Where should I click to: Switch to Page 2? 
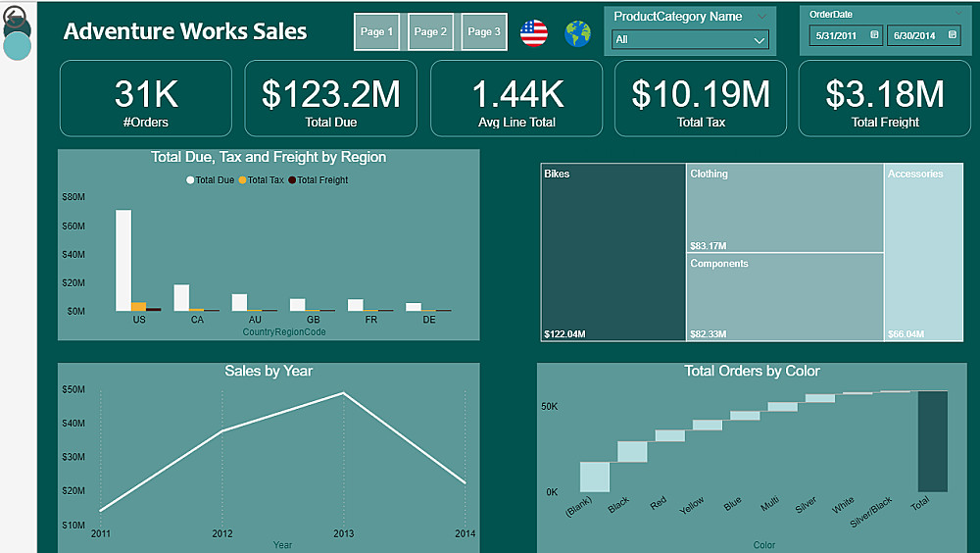pyautogui.click(x=430, y=32)
